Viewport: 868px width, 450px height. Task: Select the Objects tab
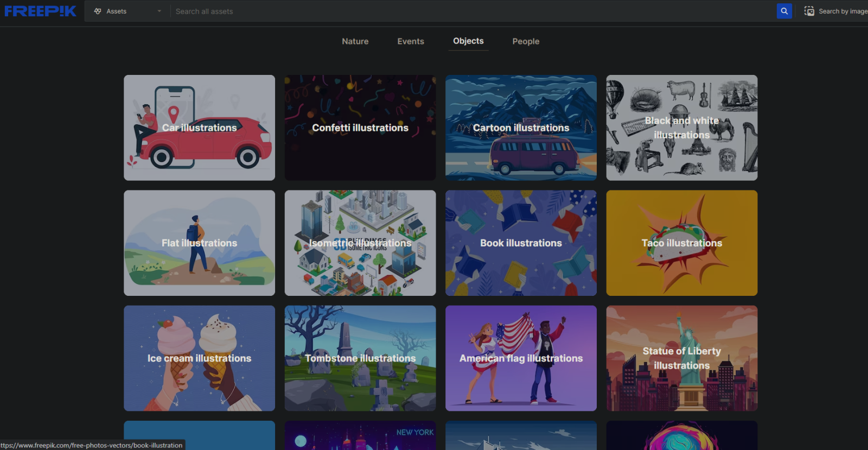468,41
